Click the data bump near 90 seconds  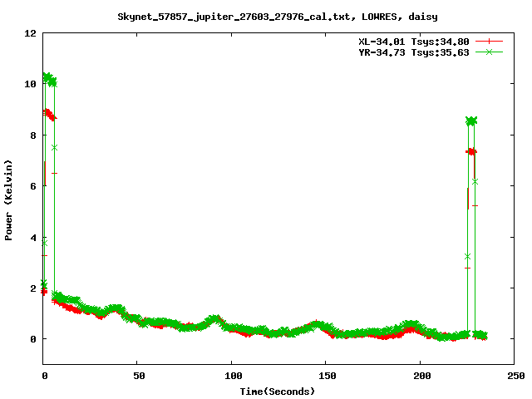[214, 319]
